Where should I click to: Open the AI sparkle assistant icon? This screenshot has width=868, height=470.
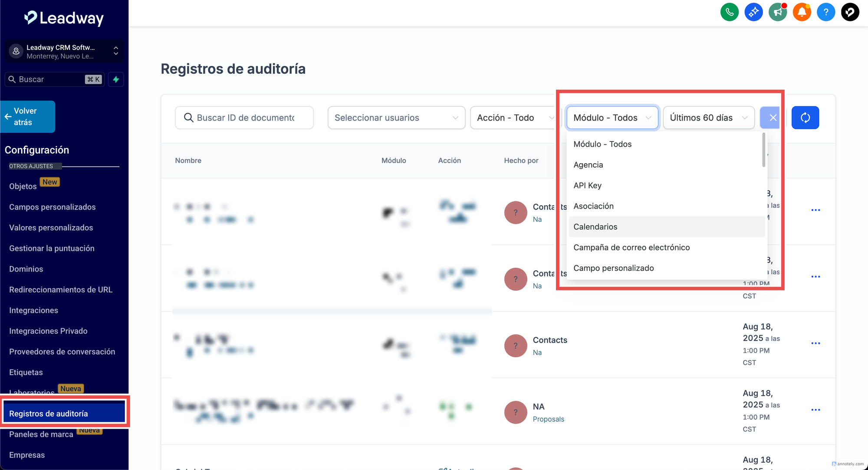pyautogui.click(x=753, y=12)
